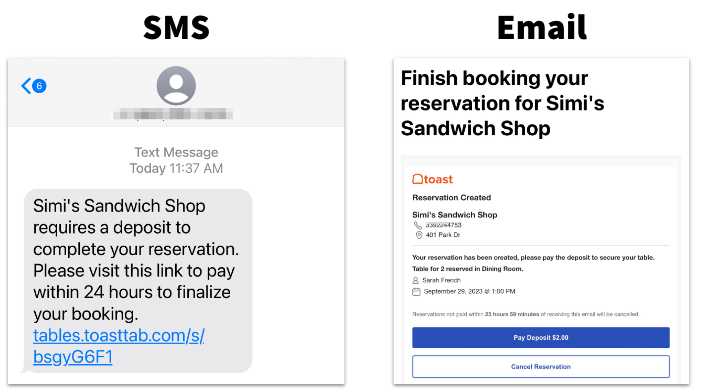This screenshot has width=706, height=392.
Task: Tap the unread count badge showing 6
Action: pyautogui.click(x=40, y=86)
